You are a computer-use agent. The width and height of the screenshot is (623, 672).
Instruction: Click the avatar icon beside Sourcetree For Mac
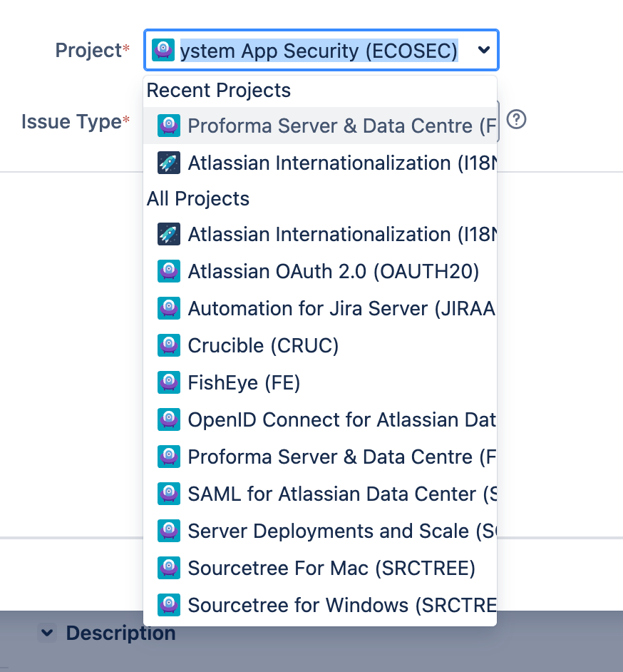(169, 568)
